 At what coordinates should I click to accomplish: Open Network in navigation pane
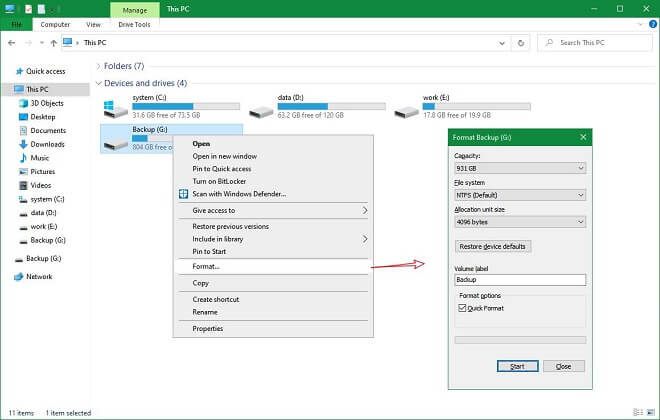(33, 276)
